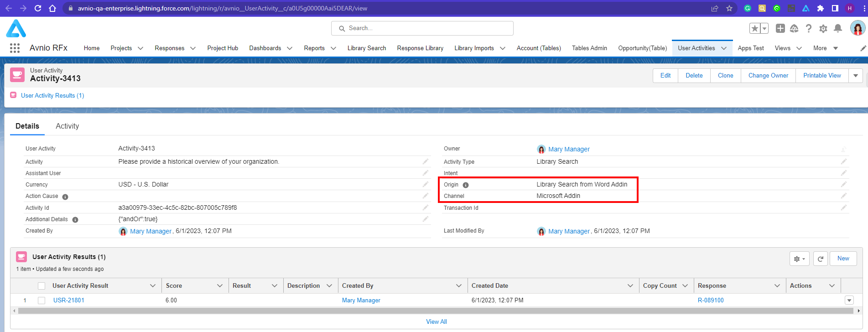Image resolution: width=868 pixels, height=332 pixels.
Task: Refresh the User Activity Results list
Action: pos(820,259)
